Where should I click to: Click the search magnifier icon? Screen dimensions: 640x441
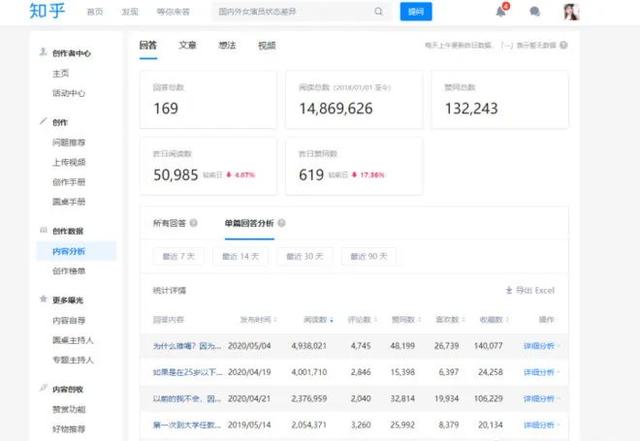378,11
